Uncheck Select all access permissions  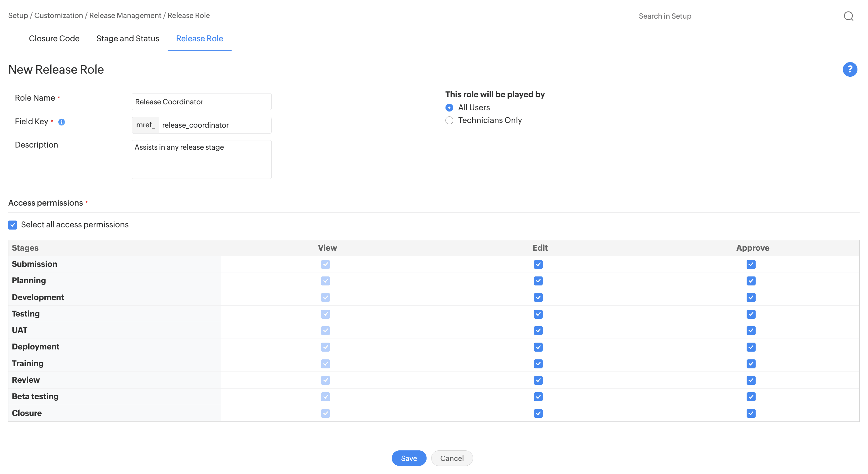coord(12,225)
